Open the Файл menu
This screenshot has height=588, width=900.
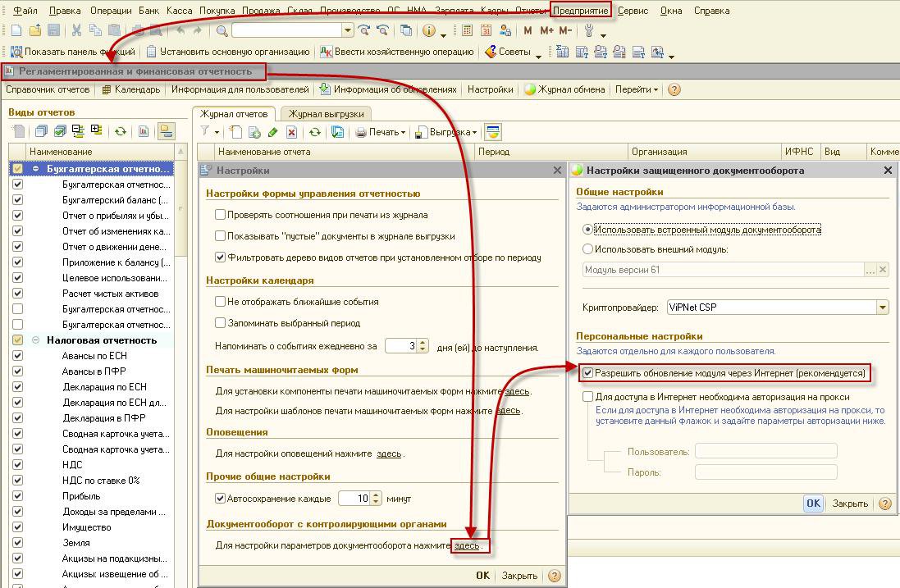tap(25, 11)
